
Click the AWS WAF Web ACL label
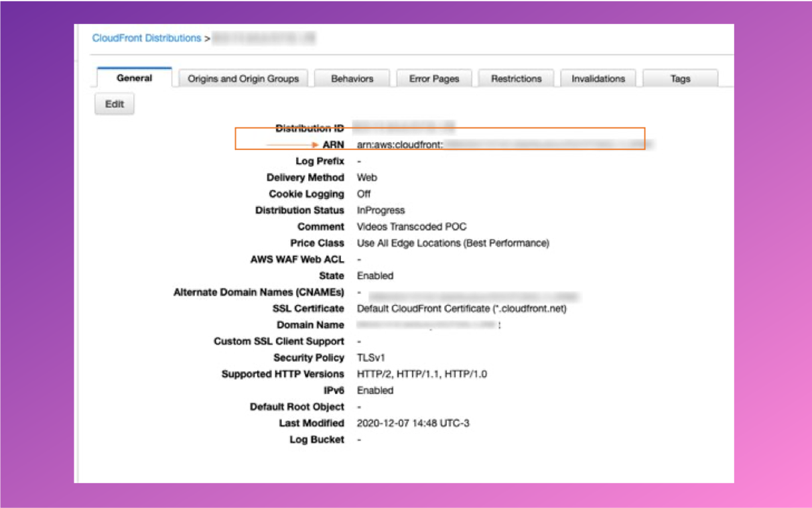[297, 259]
